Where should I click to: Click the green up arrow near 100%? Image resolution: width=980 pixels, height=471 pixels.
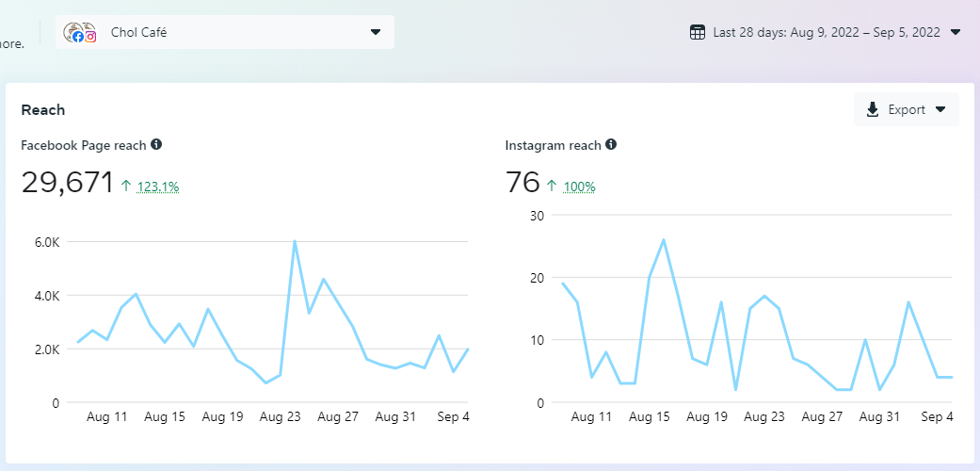(552, 186)
